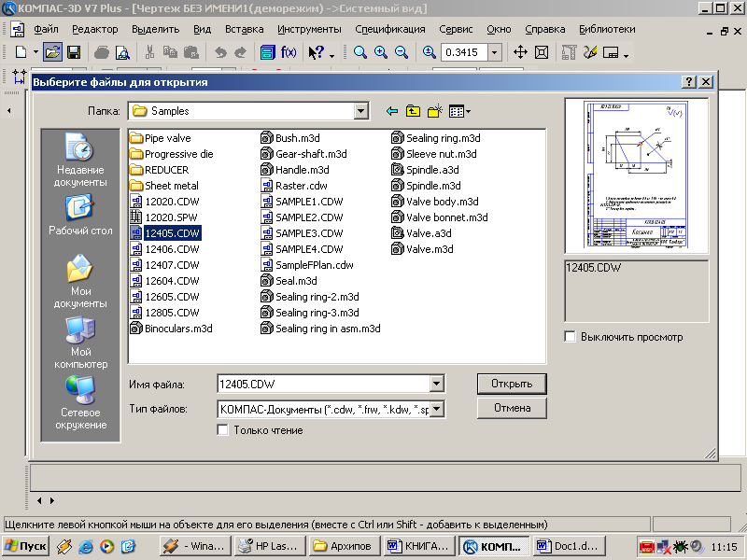Screen dimensions: 747x560
Task: Open the Файл menu
Action: click(46, 29)
